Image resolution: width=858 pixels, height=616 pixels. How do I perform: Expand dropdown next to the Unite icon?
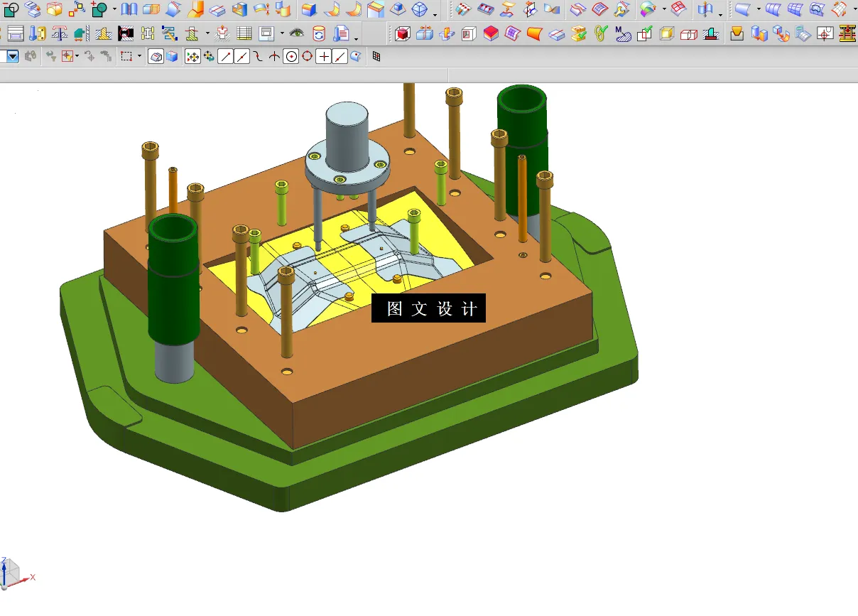114,10
